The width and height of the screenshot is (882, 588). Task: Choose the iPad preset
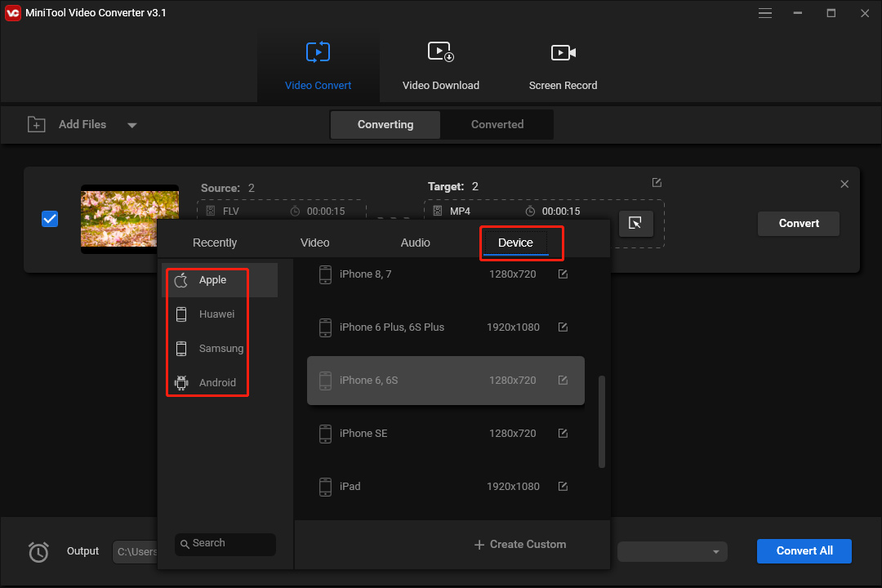(446, 486)
